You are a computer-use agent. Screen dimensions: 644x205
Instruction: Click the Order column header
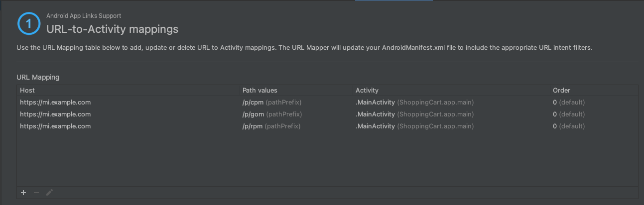pos(561,91)
